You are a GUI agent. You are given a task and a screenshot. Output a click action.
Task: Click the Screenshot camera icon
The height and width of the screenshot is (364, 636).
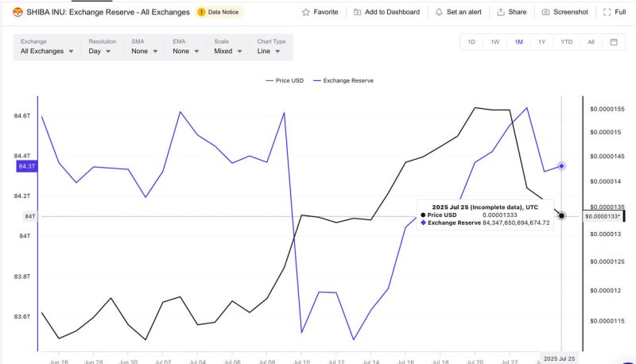coord(546,12)
